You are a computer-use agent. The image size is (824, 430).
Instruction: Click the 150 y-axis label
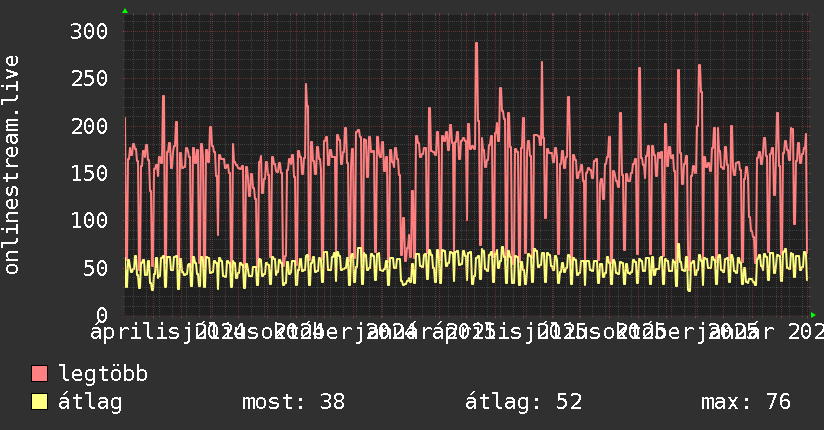(89, 173)
